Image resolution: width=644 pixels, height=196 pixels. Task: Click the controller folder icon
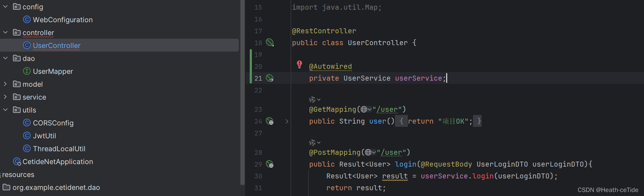click(17, 32)
